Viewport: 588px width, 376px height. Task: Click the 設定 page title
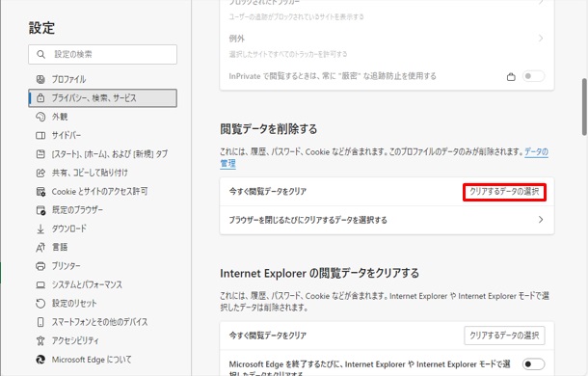[41, 28]
